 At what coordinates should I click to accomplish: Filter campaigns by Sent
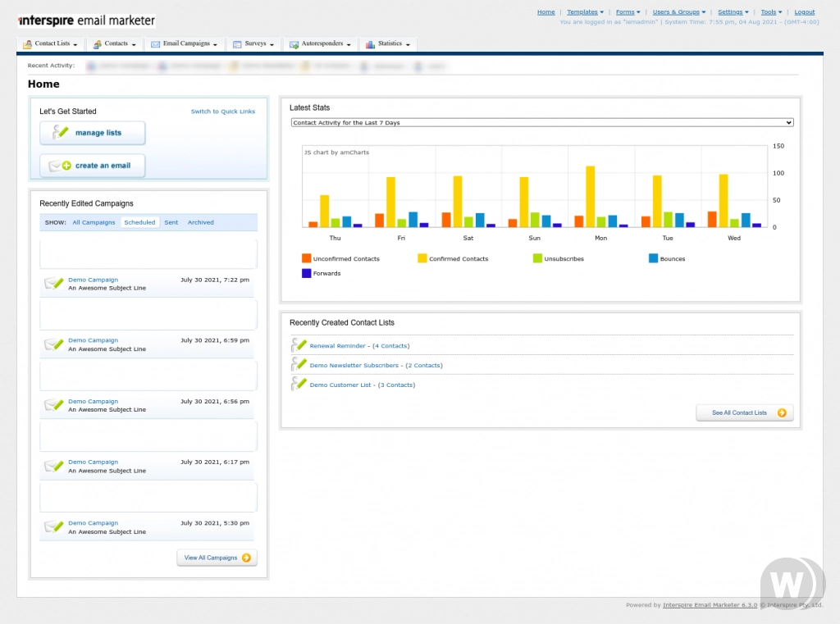coord(171,221)
